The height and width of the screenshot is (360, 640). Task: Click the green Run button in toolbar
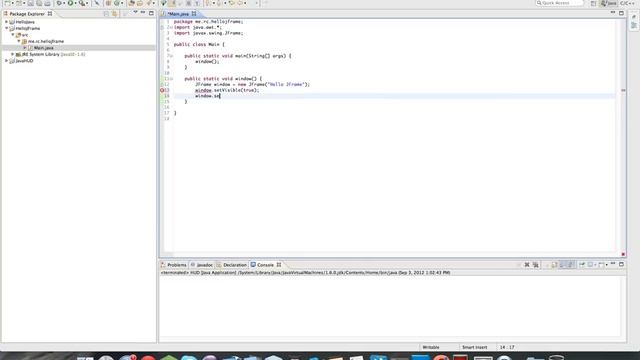coord(70,3)
